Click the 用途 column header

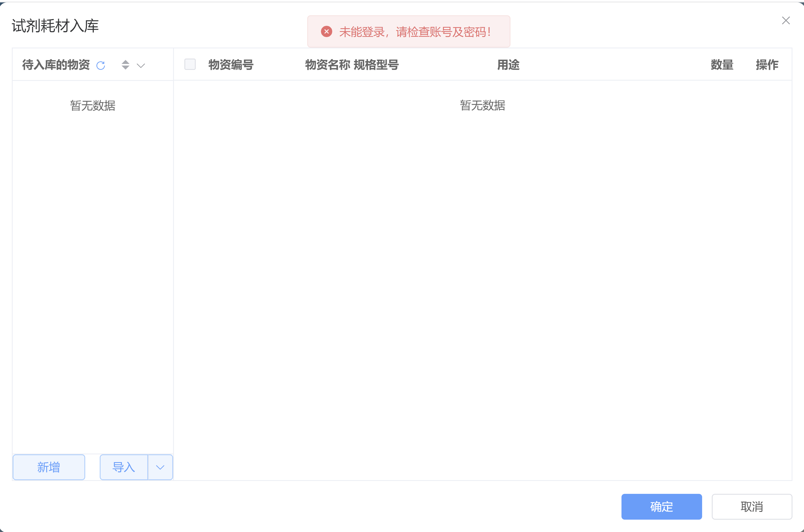pos(508,64)
